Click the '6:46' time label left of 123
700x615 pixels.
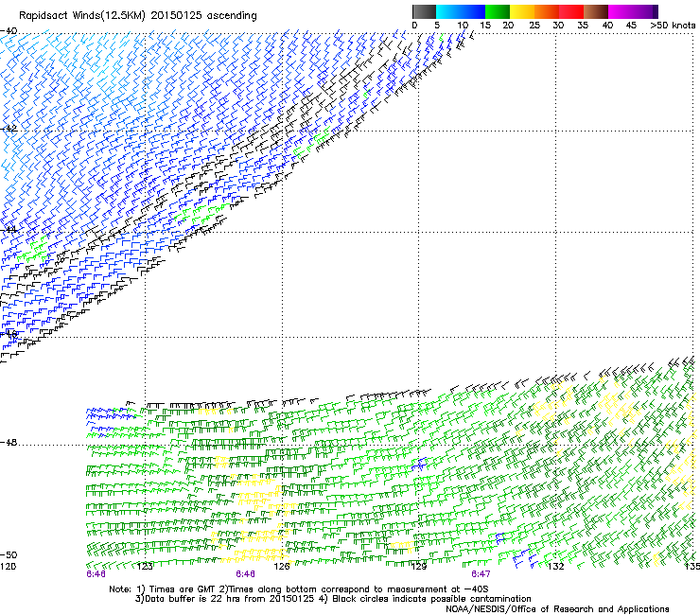[x=96, y=574]
